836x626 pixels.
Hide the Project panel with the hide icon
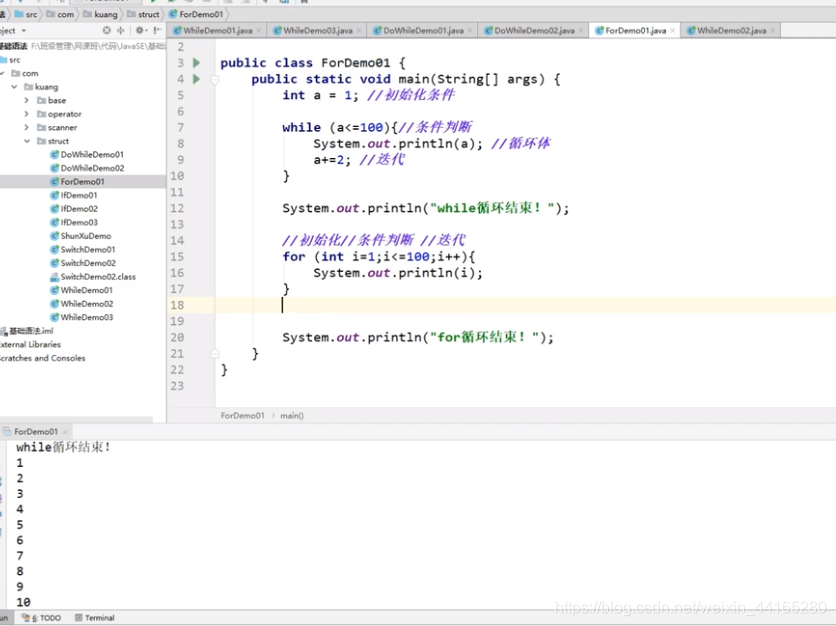click(x=157, y=30)
